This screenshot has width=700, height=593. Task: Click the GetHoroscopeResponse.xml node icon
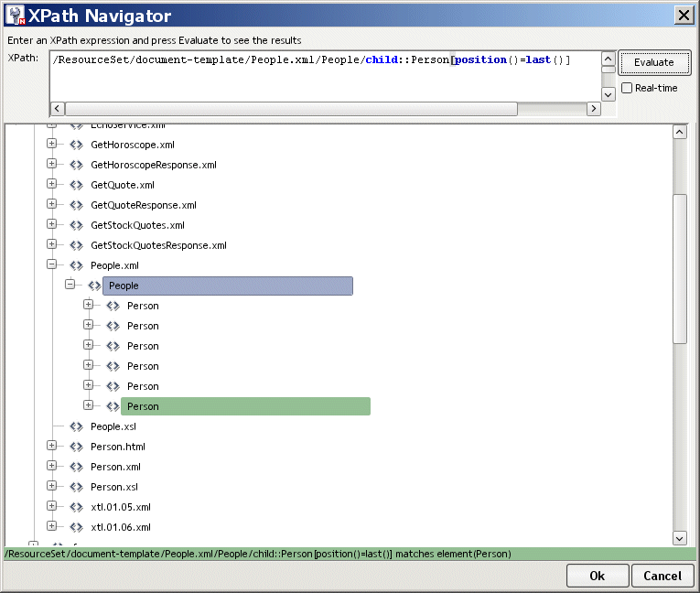[x=76, y=165]
